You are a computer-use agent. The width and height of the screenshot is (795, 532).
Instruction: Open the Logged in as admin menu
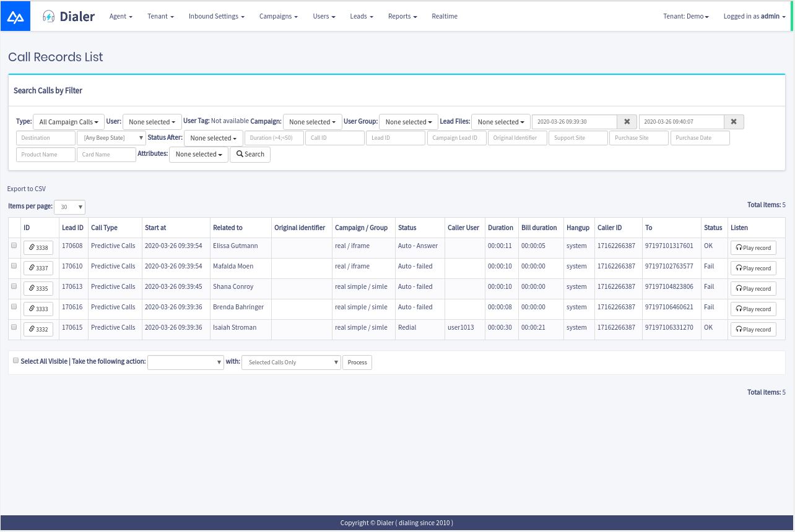click(x=755, y=16)
